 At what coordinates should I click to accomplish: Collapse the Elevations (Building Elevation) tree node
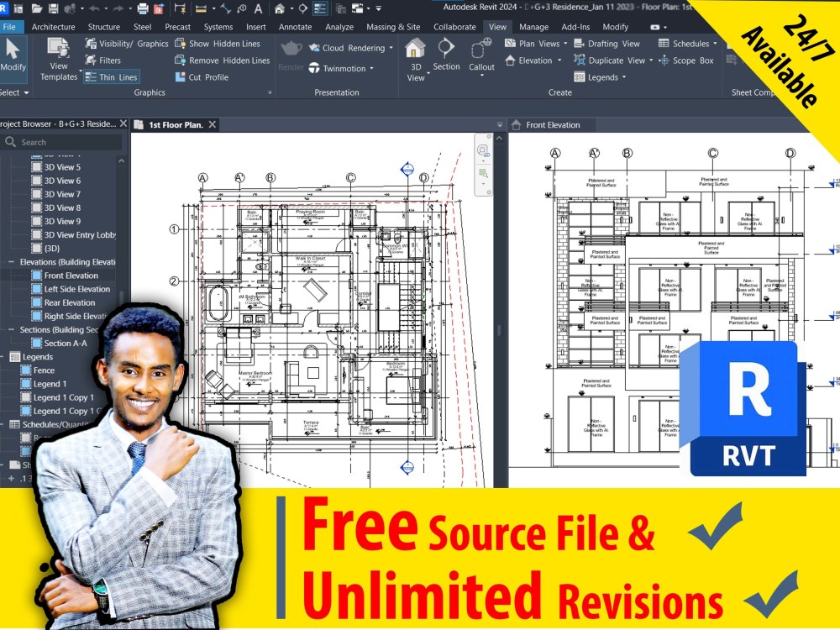point(11,262)
